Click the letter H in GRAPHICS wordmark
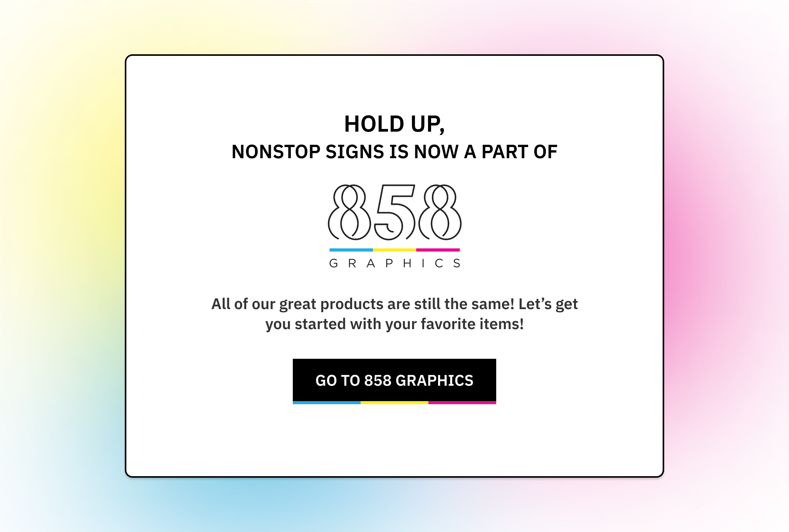 [407, 263]
